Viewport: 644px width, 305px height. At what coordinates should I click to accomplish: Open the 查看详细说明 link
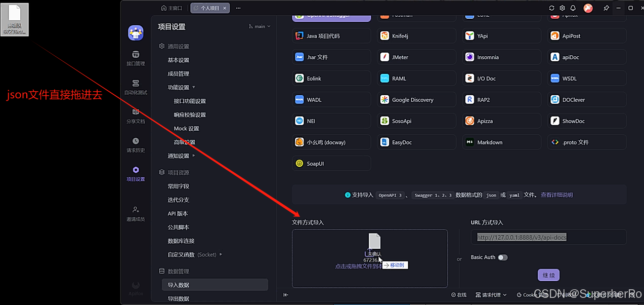(556, 195)
